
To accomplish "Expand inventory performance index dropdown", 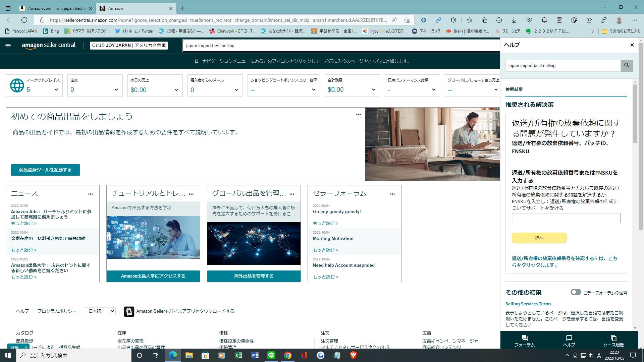I will click(433, 89).
